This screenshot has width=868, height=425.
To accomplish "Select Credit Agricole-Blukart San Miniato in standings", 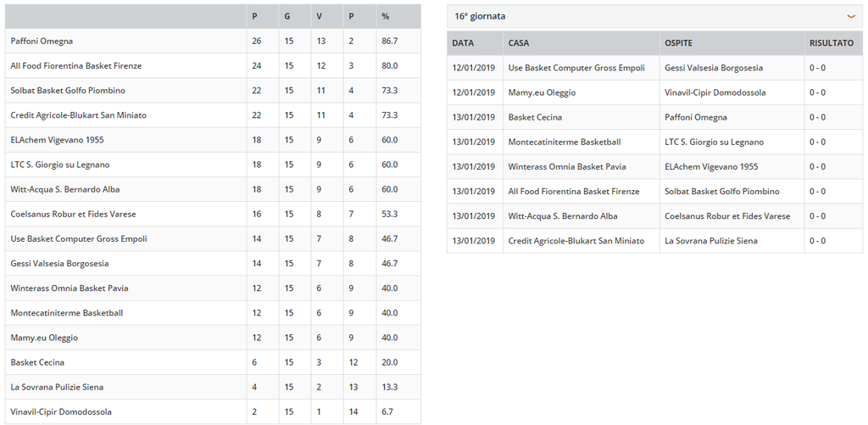I will [79, 115].
